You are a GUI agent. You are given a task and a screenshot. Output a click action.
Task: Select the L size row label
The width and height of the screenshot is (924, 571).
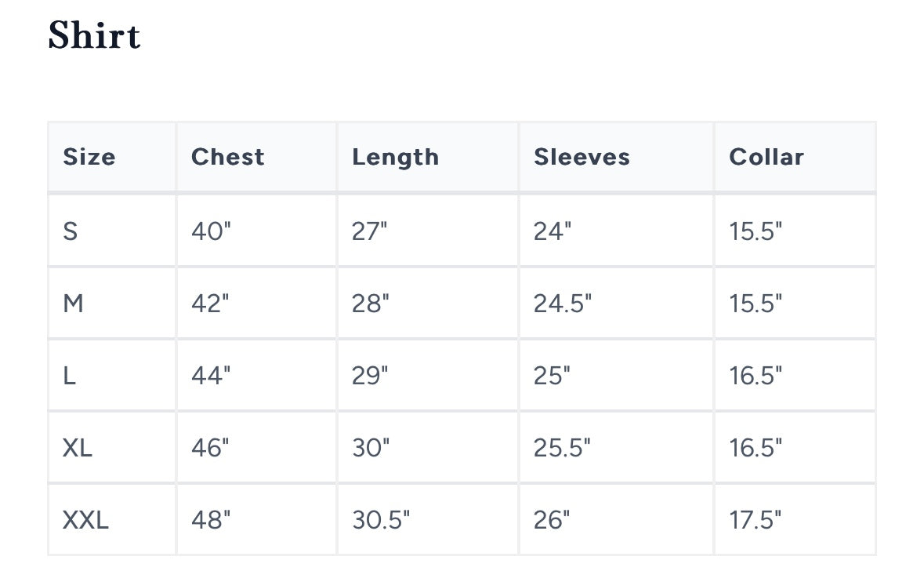click(x=70, y=376)
